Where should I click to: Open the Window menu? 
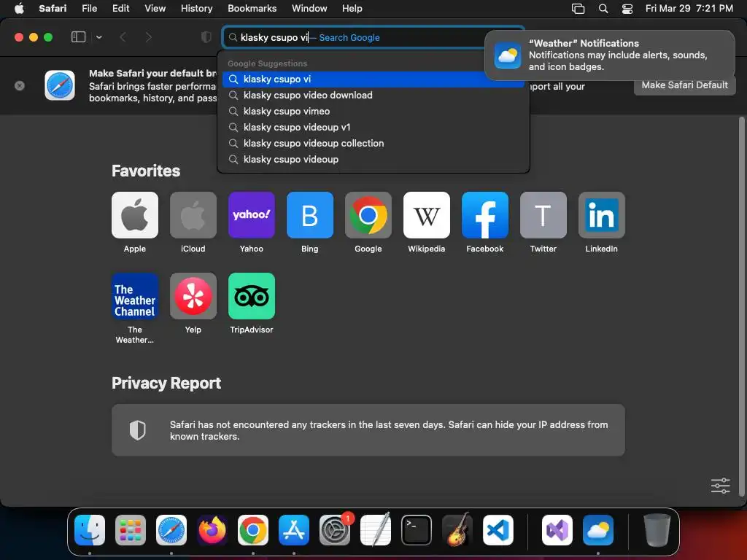[x=309, y=9]
